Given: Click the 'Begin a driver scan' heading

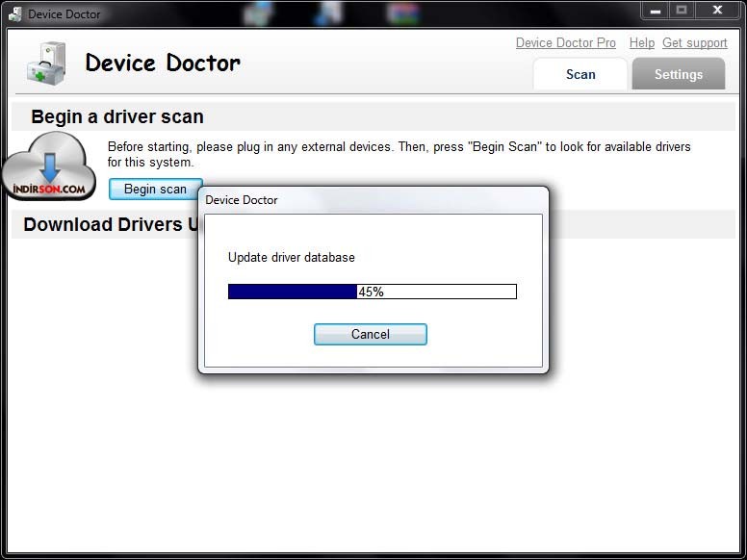Looking at the screenshot, I should coord(117,116).
